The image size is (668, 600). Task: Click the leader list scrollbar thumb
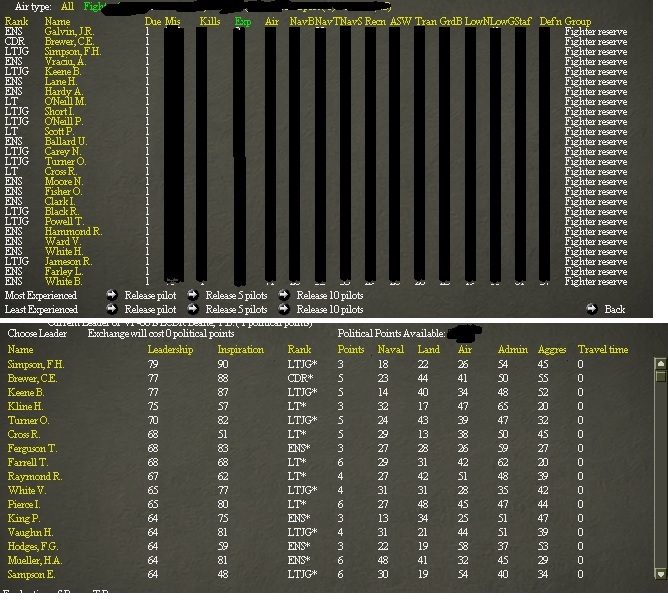pos(661,376)
